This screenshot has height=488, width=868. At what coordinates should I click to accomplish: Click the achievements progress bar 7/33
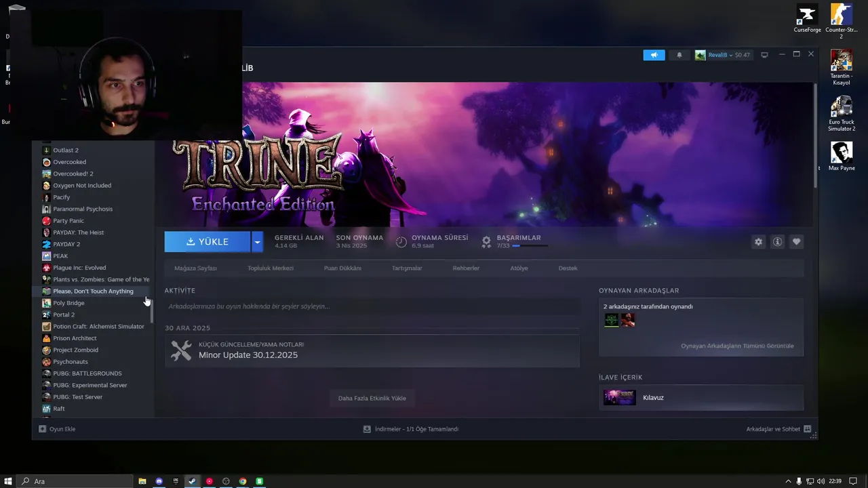click(x=530, y=245)
